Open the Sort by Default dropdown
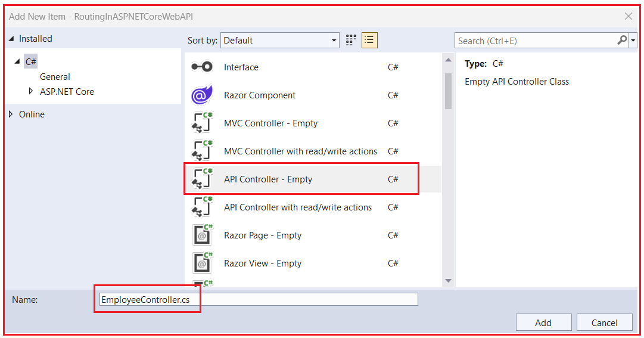 [279, 41]
